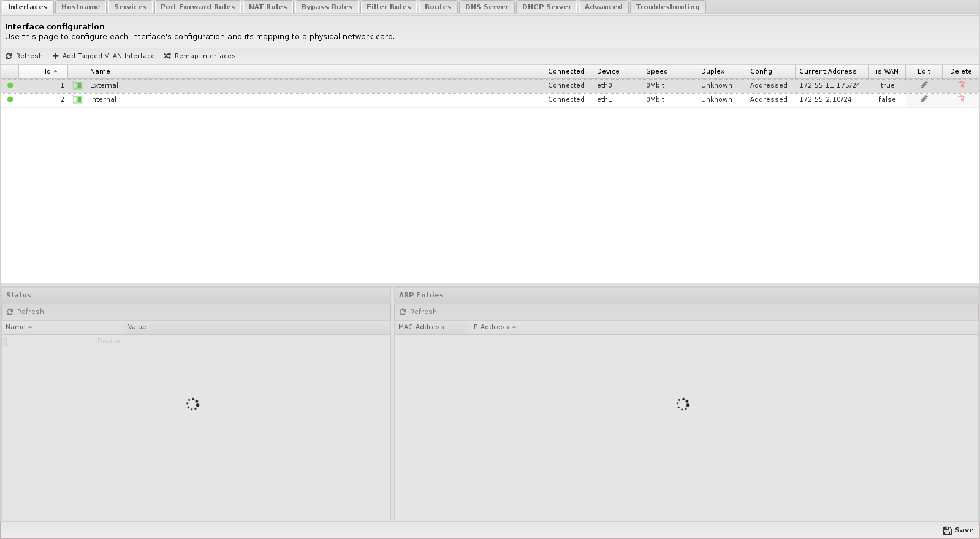Add Tagged VLAN Interface

click(x=104, y=56)
